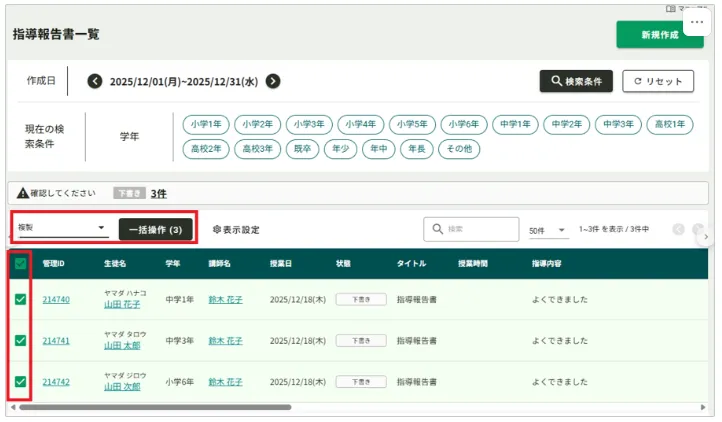Click the right-side panel expand arrow
Viewport: 722px width, 422px height.
click(x=706, y=237)
